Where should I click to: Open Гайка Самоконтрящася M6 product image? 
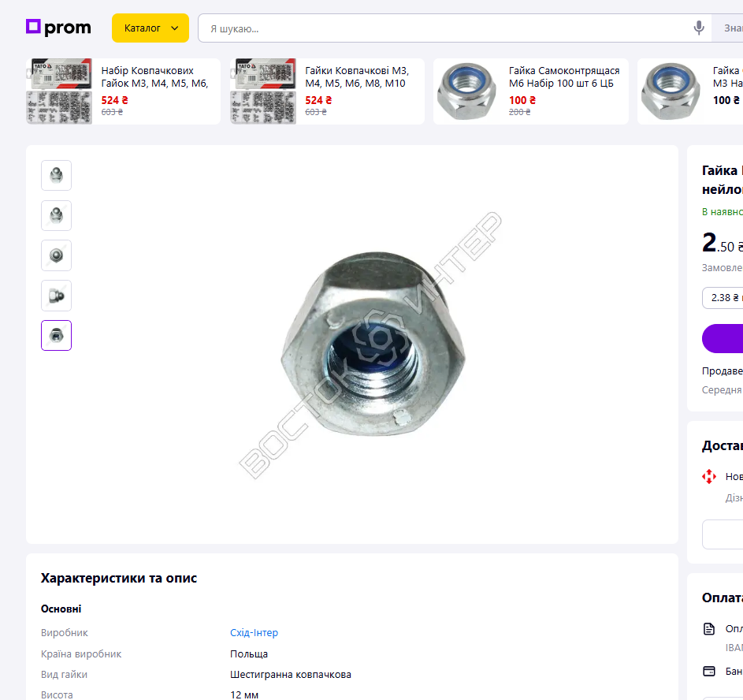pos(466,91)
